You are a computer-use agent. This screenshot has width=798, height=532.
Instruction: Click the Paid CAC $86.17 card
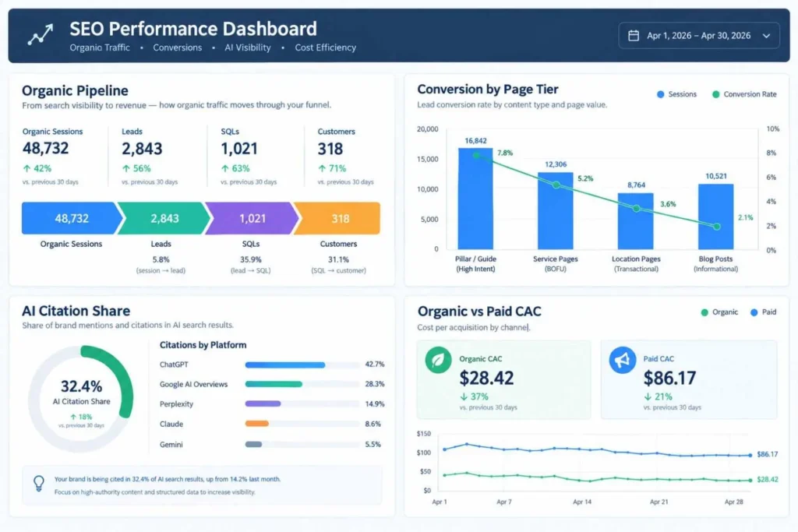pos(689,379)
